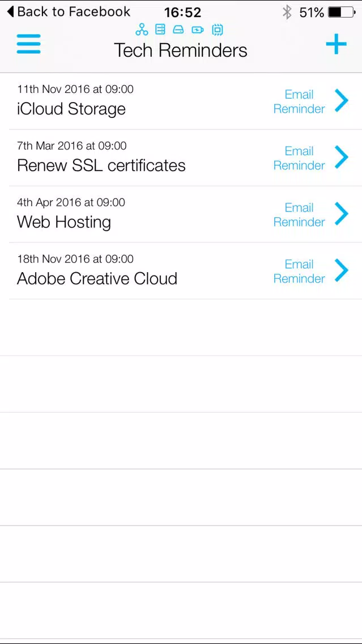Select the Renew SSL certificates title
The height and width of the screenshot is (644, 362).
point(101,166)
